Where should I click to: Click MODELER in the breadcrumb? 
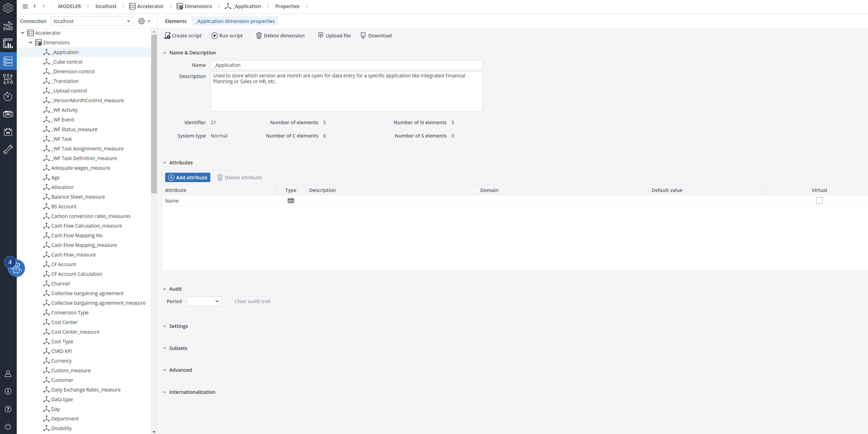click(70, 6)
